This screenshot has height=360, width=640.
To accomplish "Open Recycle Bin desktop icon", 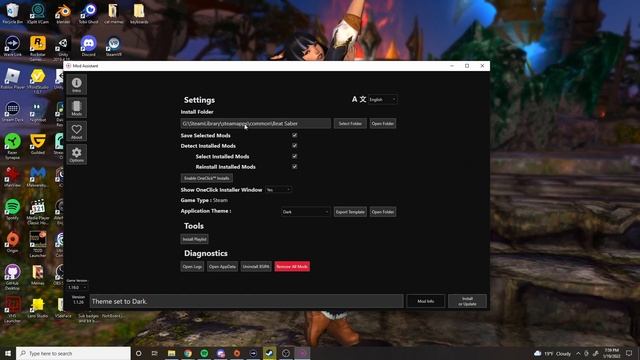I will [x=12, y=13].
